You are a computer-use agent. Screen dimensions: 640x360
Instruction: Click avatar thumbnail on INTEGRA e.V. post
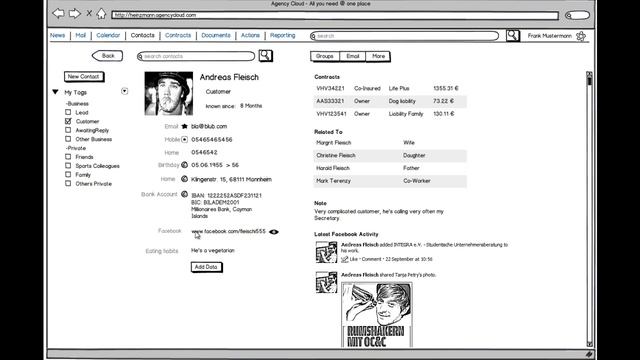(x=326, y=252)
